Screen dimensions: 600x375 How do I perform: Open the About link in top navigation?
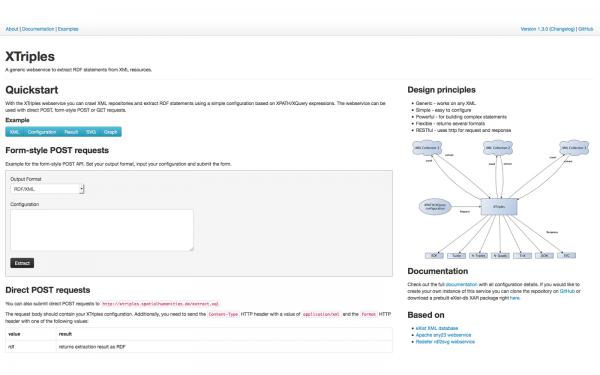coord(12,29)
